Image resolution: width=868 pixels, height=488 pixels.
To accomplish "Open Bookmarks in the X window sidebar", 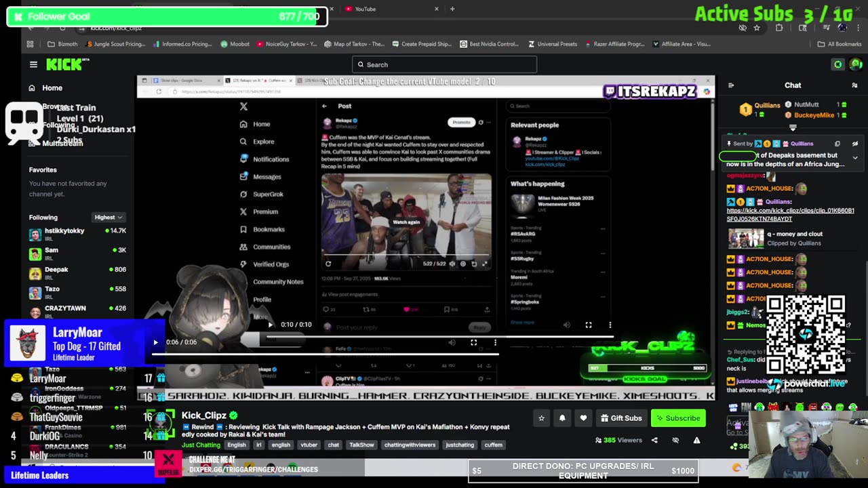I will pyautogui.click(x=262, y=229).
